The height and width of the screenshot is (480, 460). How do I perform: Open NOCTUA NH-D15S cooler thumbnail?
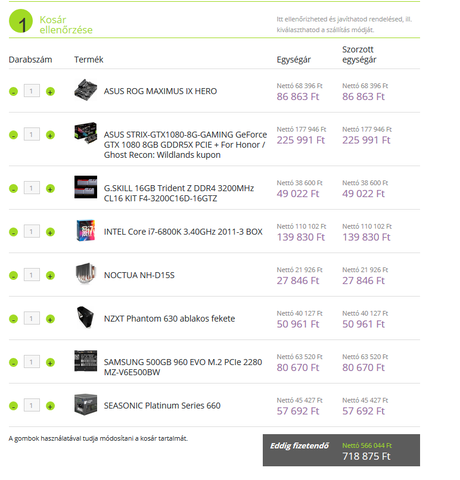(x=86, y=274)
